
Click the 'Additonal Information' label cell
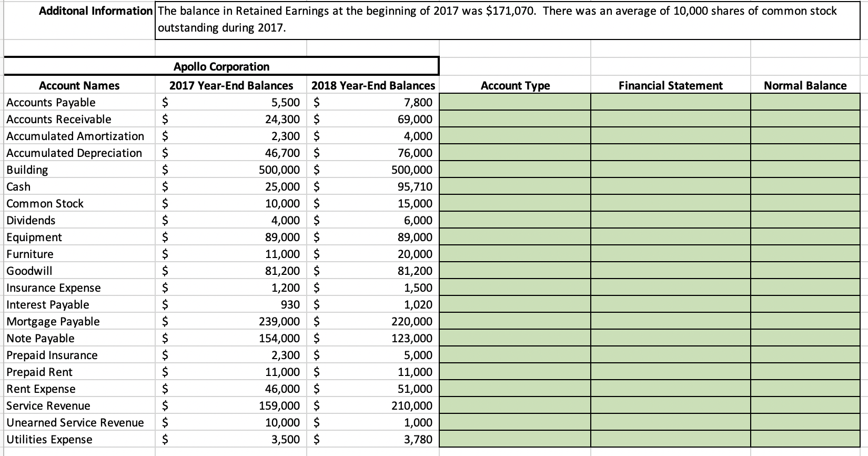96,11
